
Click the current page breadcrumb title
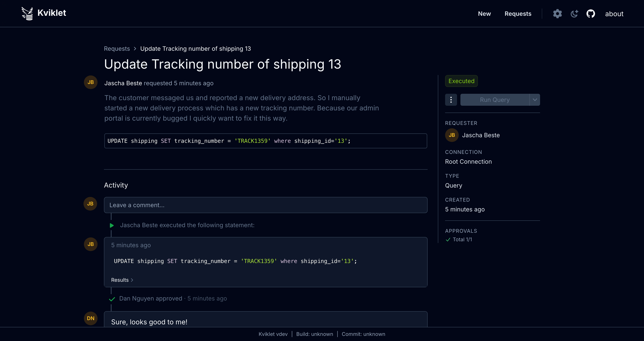coord(195,49)
